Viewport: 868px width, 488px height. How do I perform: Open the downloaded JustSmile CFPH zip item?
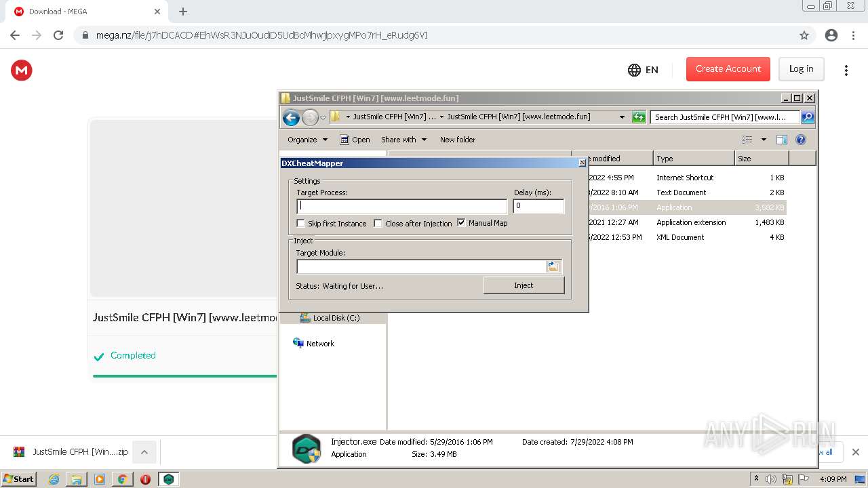tap(71, 452)
